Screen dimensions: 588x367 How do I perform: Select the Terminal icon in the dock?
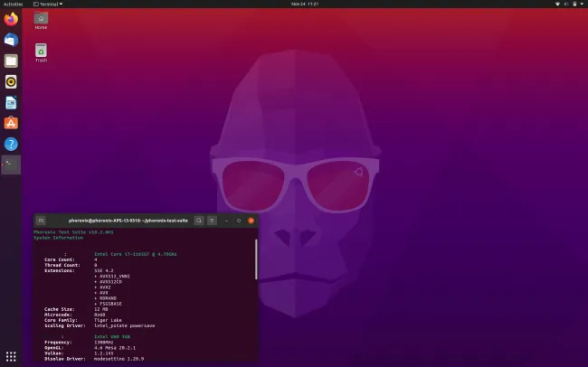pos(11,165)
